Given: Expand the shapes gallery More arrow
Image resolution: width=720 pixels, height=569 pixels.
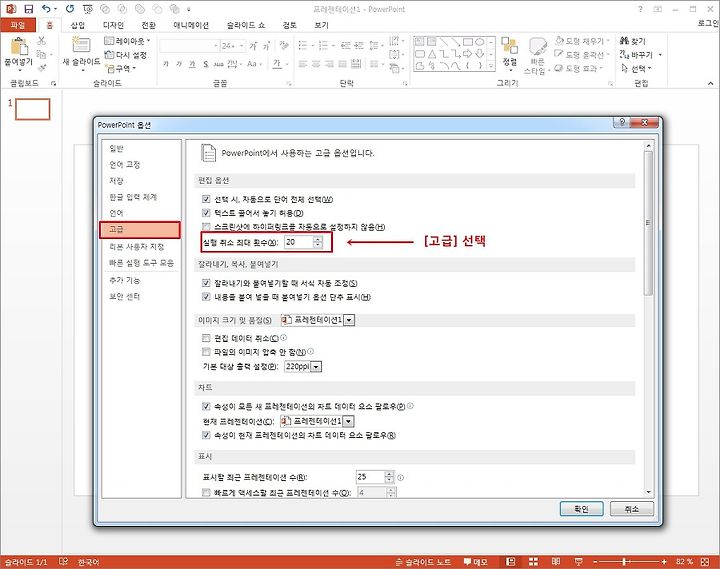Looking at the screenshot, I should pyautogui.click(x=491, y=66).
